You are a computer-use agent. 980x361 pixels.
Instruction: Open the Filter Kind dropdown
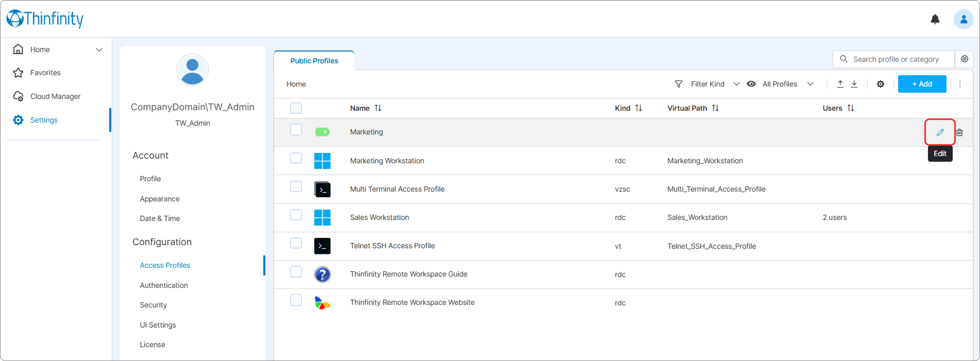(714, 84)
